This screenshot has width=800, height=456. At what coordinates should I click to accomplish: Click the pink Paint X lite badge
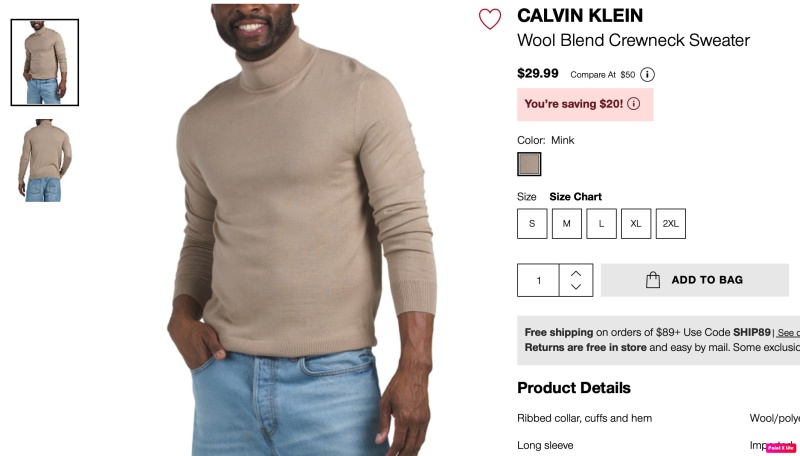tap(781, 448)
